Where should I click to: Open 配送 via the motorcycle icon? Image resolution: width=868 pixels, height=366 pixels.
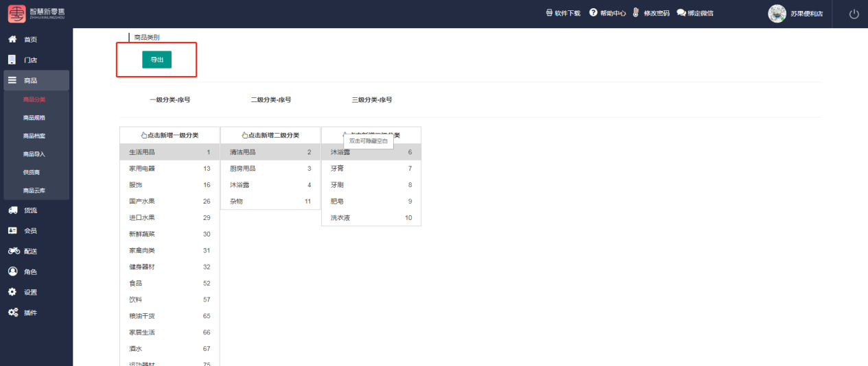coord(14,251)
